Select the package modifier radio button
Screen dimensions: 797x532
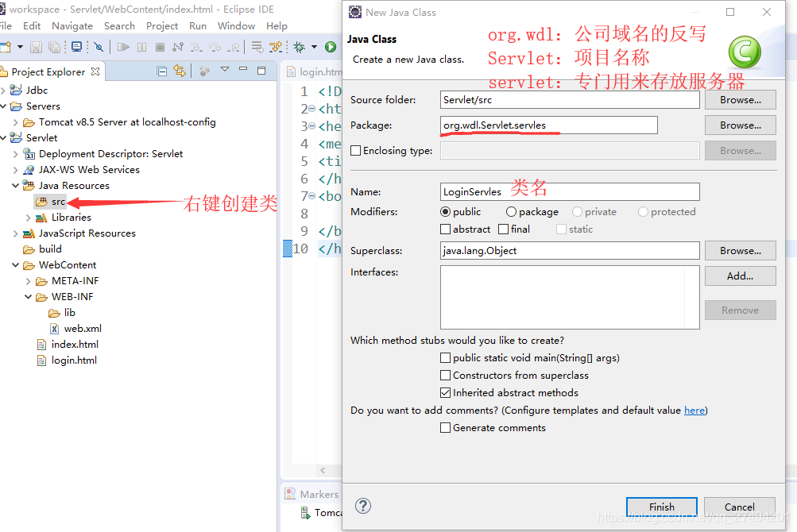point(511,212)
